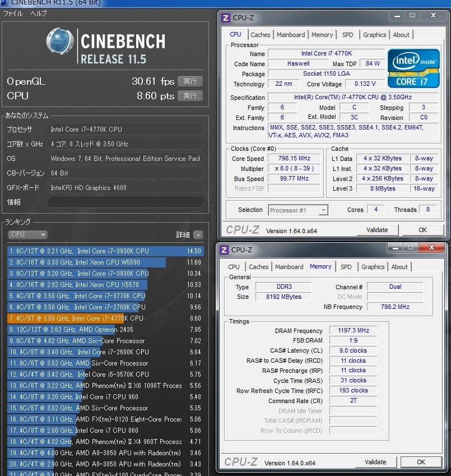Switch to CPU tab in lower CPU-Z

coord(234,267)
